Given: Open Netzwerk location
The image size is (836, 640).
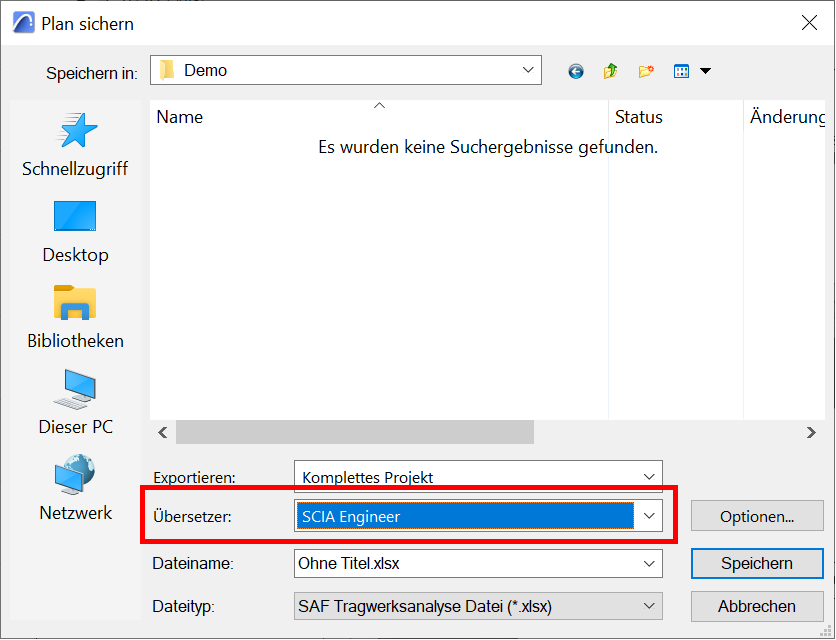Looking at the screenshot, I should (75, 488).
